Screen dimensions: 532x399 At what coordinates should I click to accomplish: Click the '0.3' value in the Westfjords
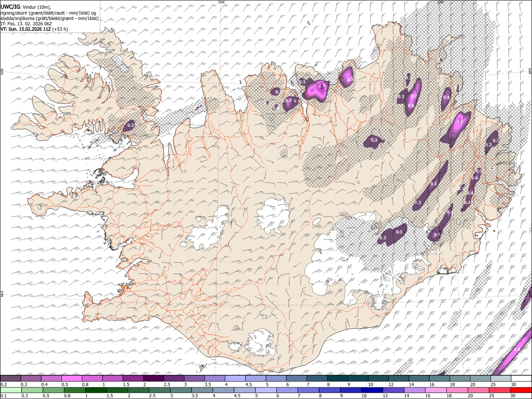tap(131, 125)
